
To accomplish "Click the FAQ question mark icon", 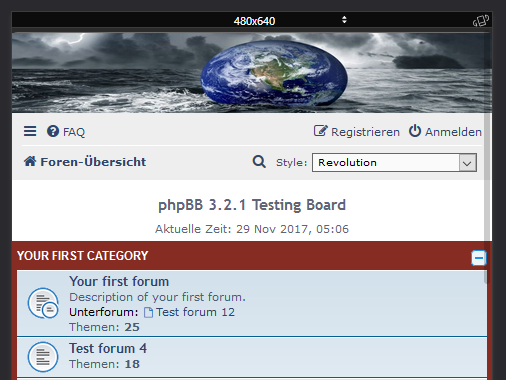I will (53, 131).
